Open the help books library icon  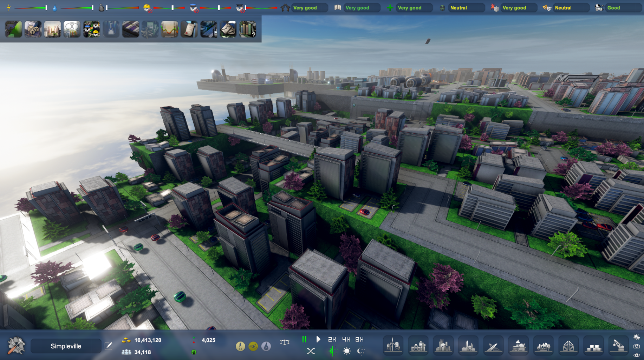pos(247,29)
